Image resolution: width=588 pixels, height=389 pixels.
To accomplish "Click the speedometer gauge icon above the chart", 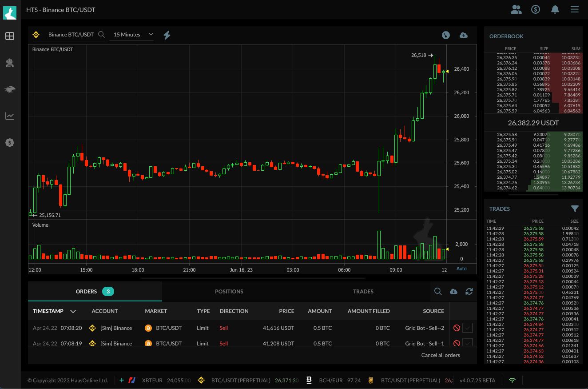I will pyautogui.click(x=445, y=35).
